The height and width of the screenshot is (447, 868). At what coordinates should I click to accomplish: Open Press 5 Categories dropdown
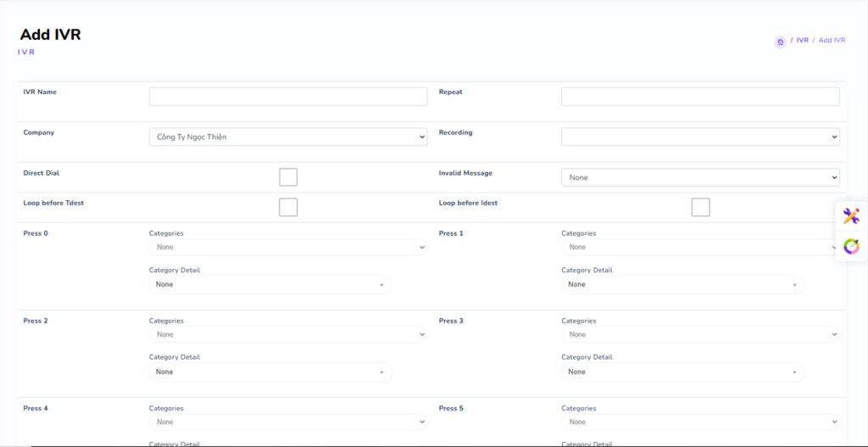click(x=700, y=422)
